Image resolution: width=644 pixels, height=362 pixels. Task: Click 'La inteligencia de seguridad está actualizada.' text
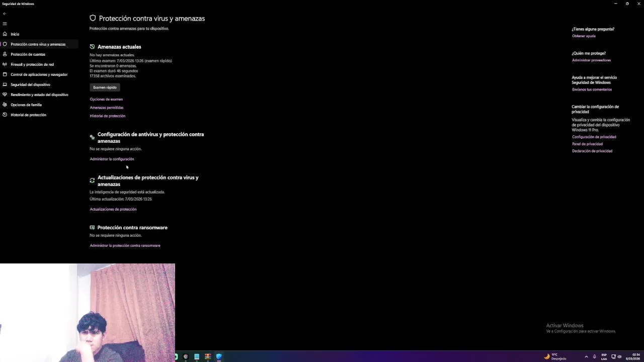click(x=127, y=192)
